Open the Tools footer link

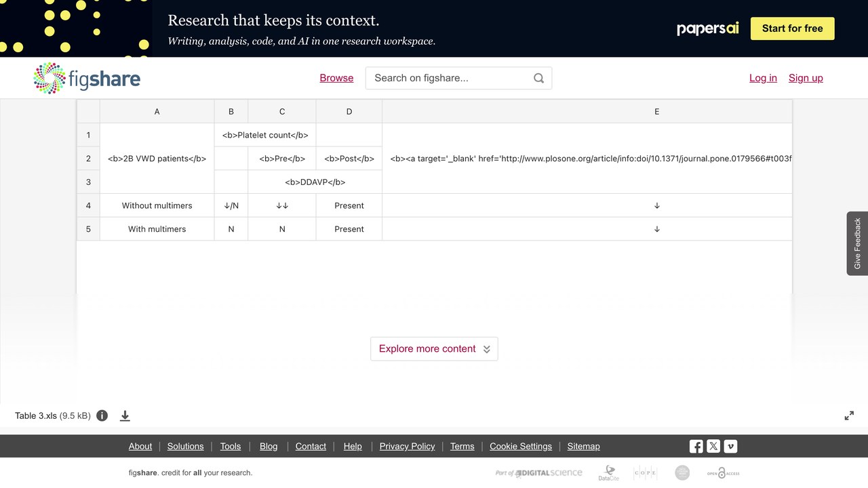pyautogui.click(x=231, y=446)
